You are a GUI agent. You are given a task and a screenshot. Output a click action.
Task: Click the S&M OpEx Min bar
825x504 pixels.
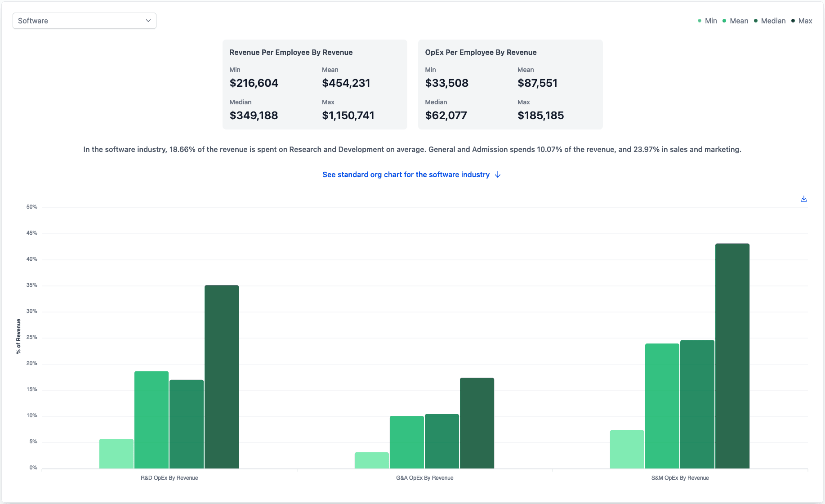(x=627, y=449)
